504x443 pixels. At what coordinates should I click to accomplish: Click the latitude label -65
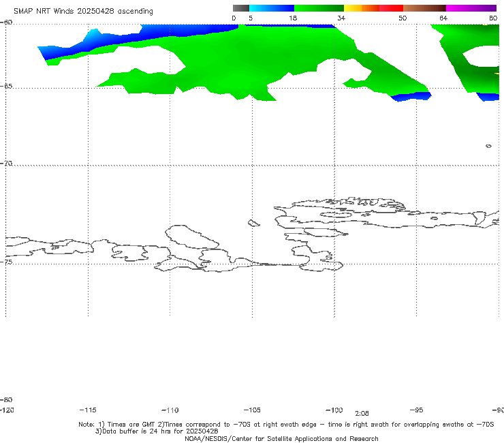6,86
